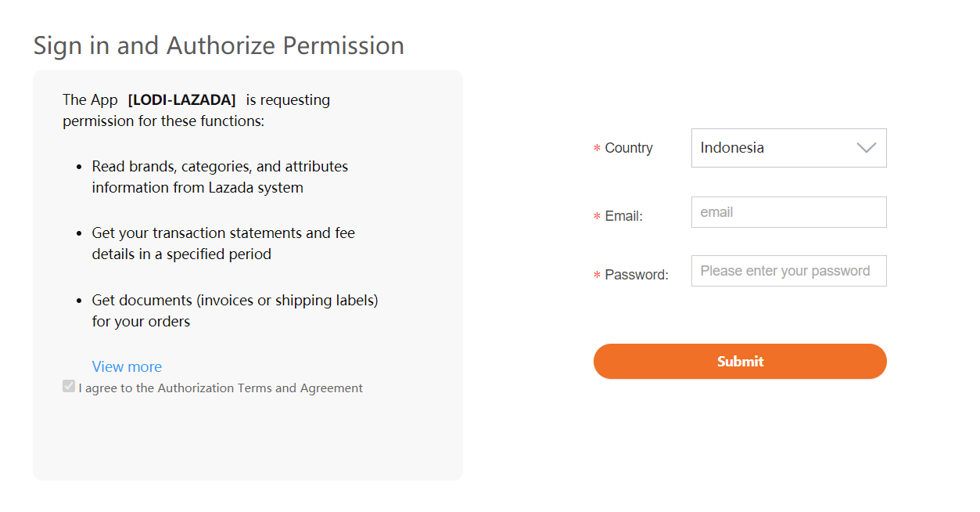The width and height of the screenshot is (980, 512).
Task: Click the chevron arrow in Country selector
Action: point(866,148)
